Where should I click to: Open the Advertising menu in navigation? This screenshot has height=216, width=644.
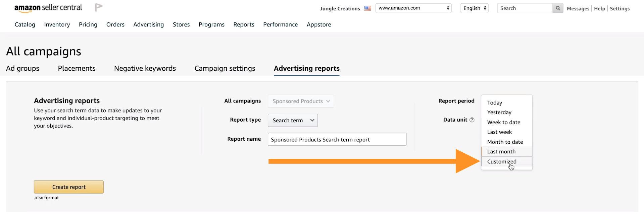(148, 24)
